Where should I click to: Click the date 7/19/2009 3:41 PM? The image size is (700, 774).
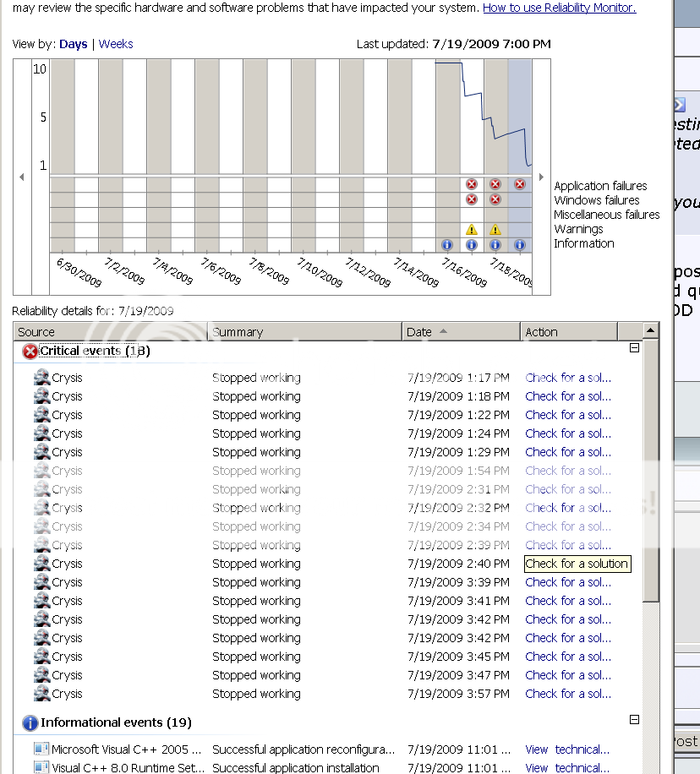pos(458,601)
